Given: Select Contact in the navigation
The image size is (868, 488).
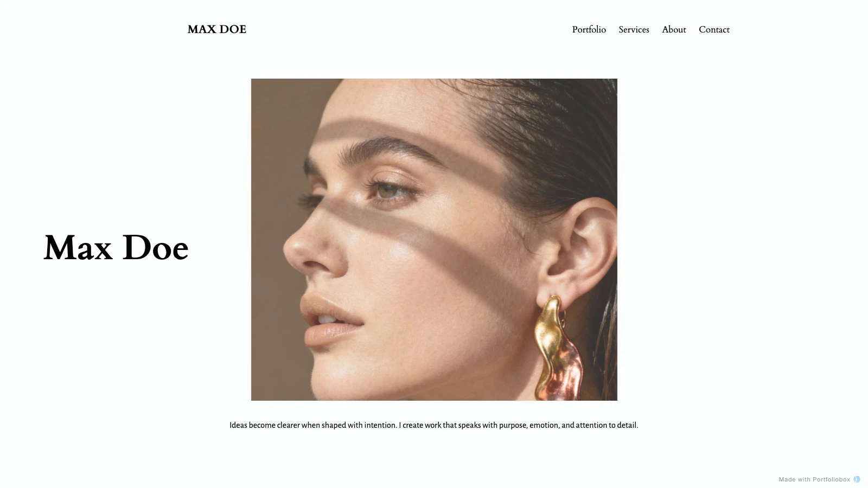Looking at the screenshot, I should tap(714, 29).
